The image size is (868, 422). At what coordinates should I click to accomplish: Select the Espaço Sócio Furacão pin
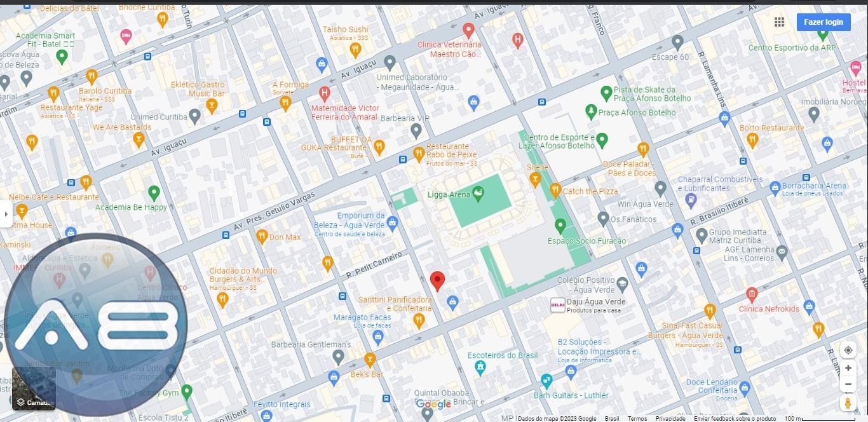(560, 225)
